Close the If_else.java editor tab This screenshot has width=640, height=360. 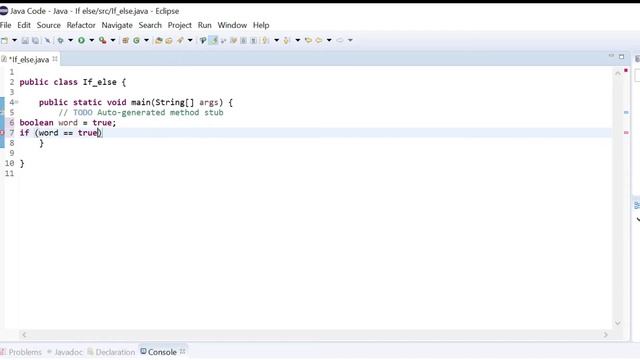click(x=55, y=59)
